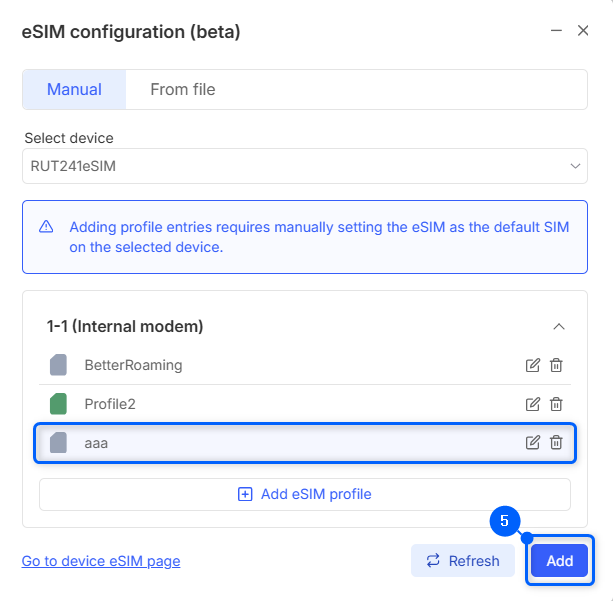This screenshot has width=613, height=601.
Task: Click the gray BetterRoaming SIM icon
Action: tap(59, 365)
